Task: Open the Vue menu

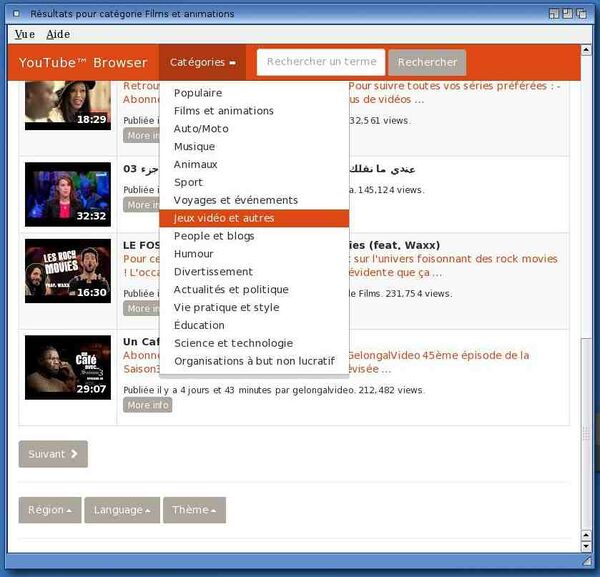Action: tap(25, 34)
